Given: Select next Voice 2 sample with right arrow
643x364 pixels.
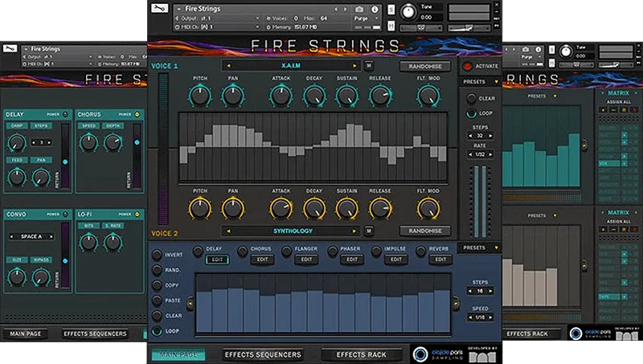Looking at the screenshot, I should [x=354, y=231].
